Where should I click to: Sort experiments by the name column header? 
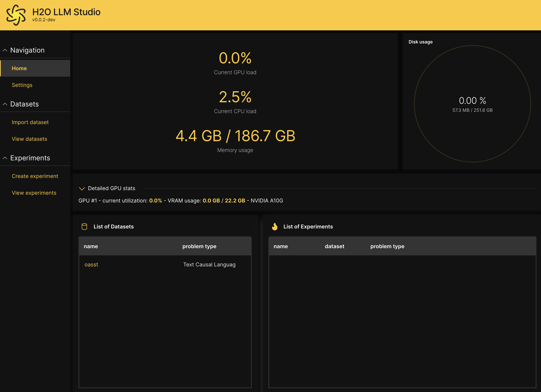click(x=281, y=246)
